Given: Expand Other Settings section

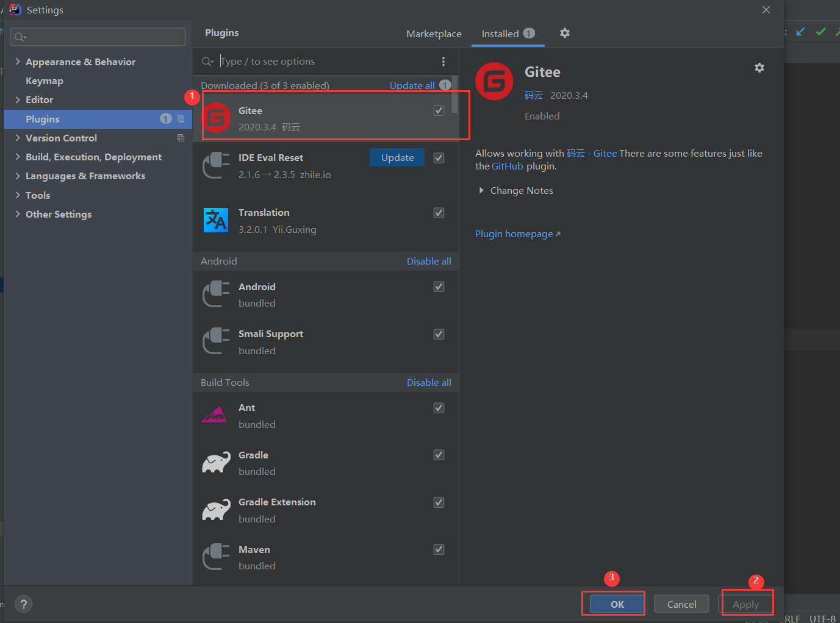Looking at the screenshot, I should tap(18, 214).
